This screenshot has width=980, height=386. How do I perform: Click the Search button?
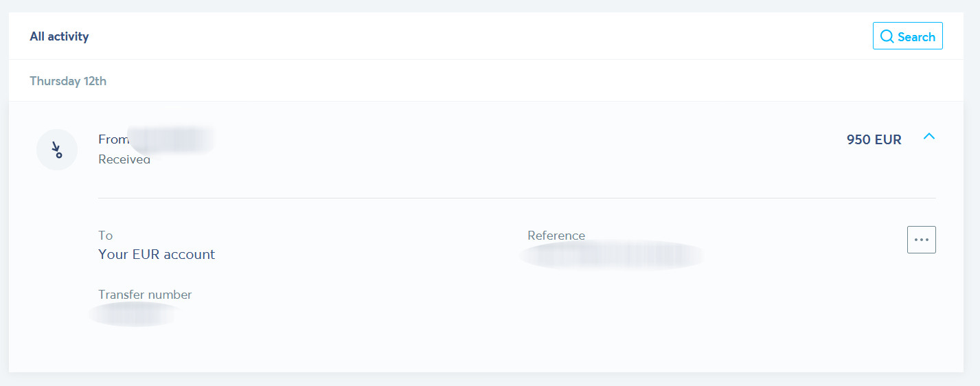coord(907,36)
